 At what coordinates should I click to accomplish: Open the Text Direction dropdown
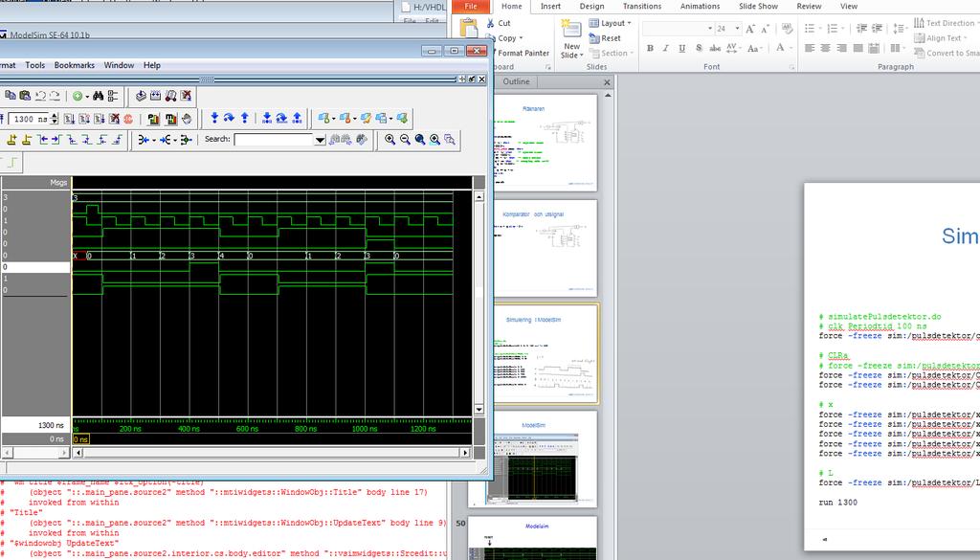click(947, 23)
